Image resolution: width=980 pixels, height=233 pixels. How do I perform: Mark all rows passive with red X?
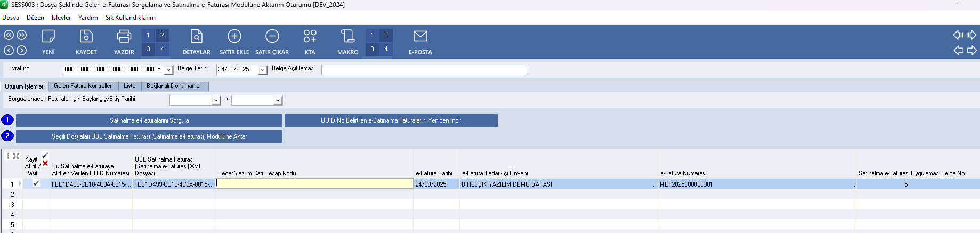[x=45, y=164]
